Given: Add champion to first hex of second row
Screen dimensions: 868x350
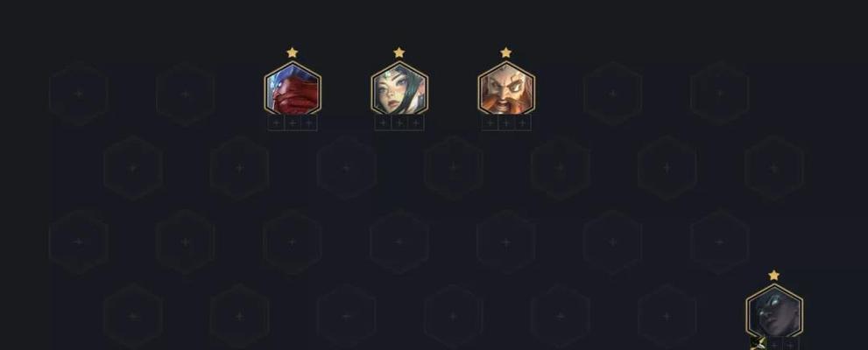Looking at the screenshot, I should tap(132, 167).
